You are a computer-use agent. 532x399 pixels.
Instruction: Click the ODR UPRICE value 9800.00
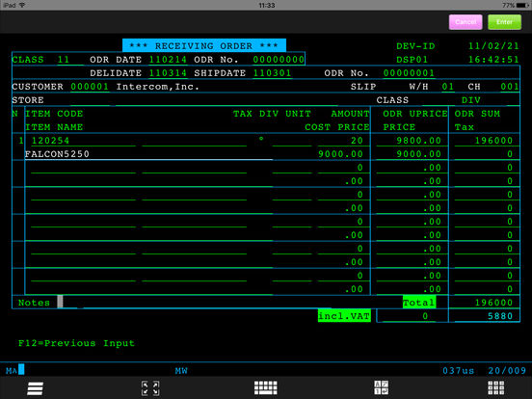point(418,141)
